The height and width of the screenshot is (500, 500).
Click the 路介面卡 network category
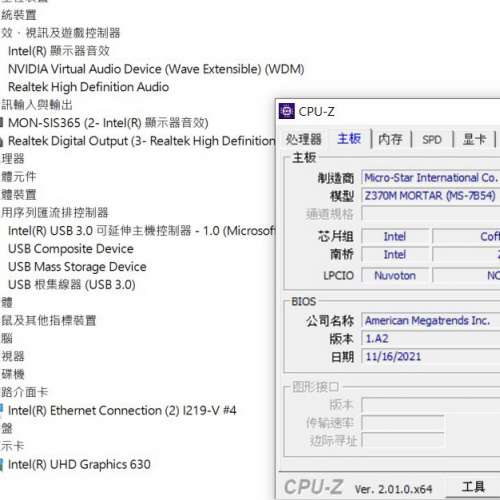(24, 392)
